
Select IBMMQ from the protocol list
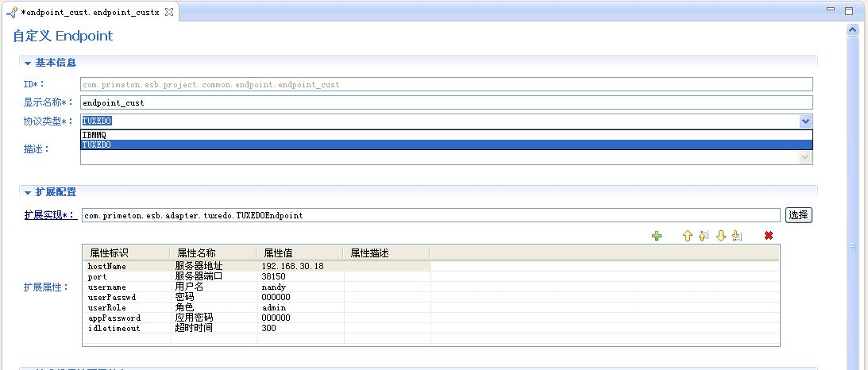pos(95,135)
